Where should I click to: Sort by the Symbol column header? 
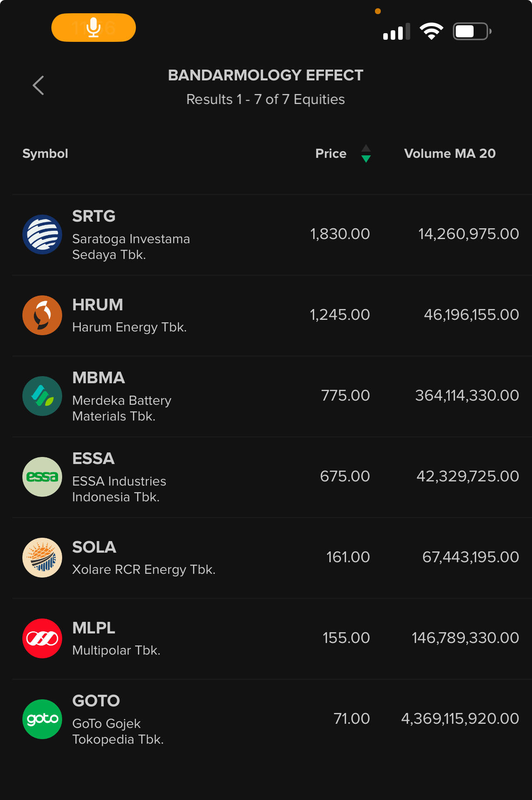click(x=45, y=154)
